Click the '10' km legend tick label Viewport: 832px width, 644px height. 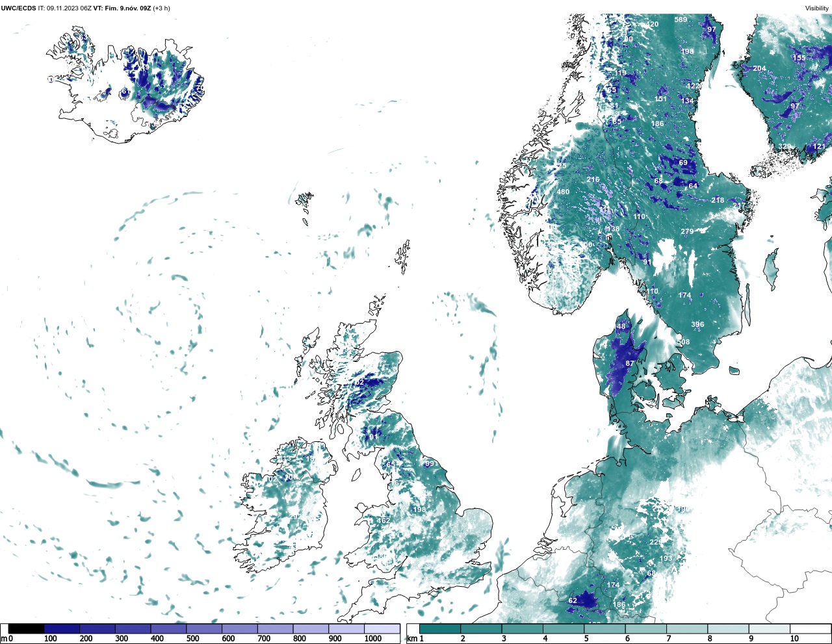click(x=794, y=639)
